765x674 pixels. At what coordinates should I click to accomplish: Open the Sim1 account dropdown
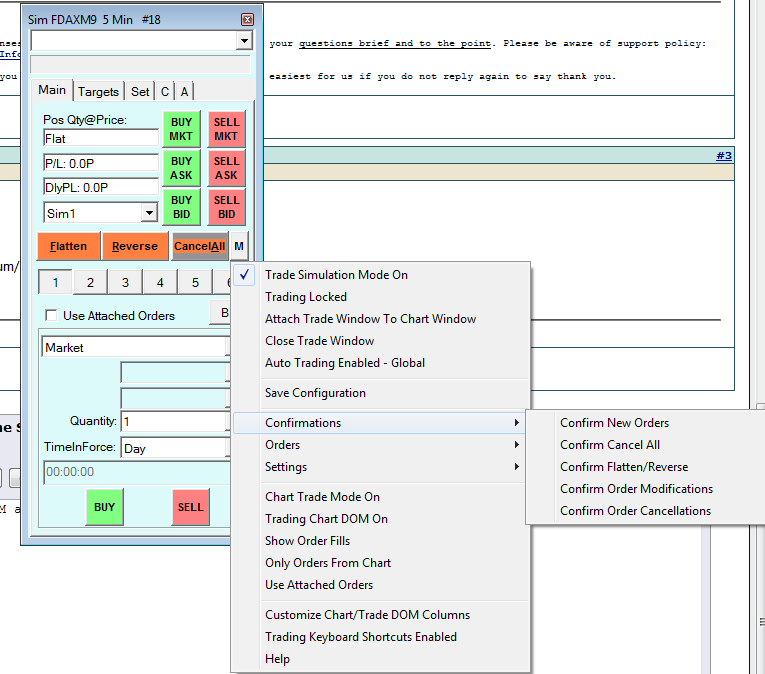[x=149, y=213]
